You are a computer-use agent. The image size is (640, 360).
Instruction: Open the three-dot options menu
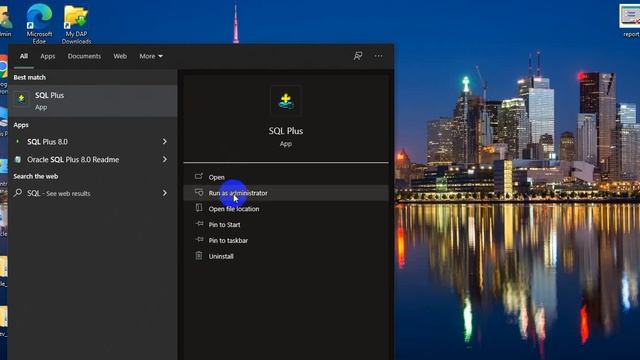pyautogui.click(x=378, y=56)
